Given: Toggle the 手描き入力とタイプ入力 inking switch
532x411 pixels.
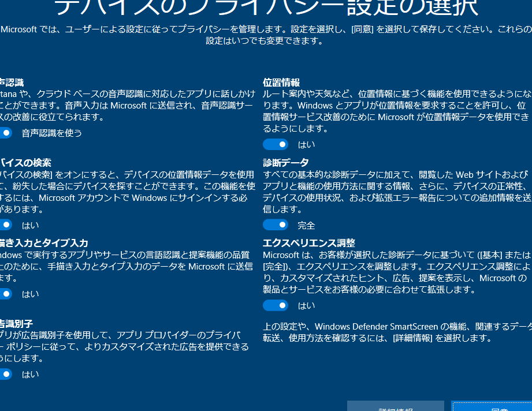Looking at the screenshot, I should point(6,294).
